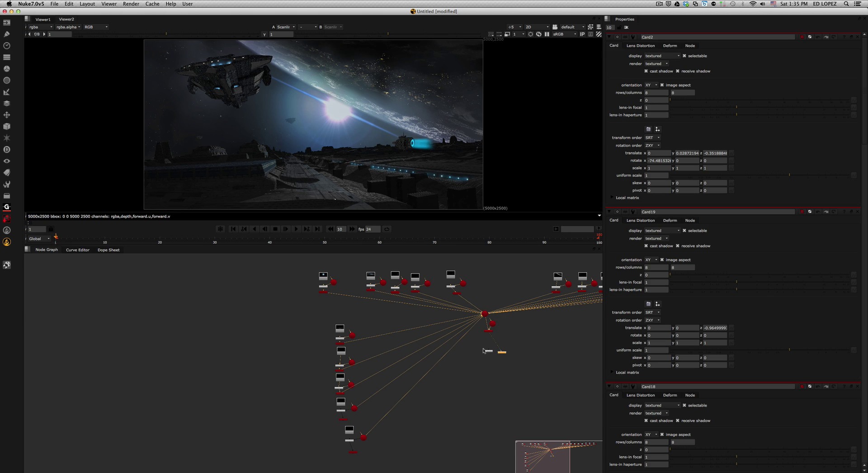Toggle receive shadow checkbox in Card18
The width and height of the screenshot is (868, 473).
click(678, 421)
